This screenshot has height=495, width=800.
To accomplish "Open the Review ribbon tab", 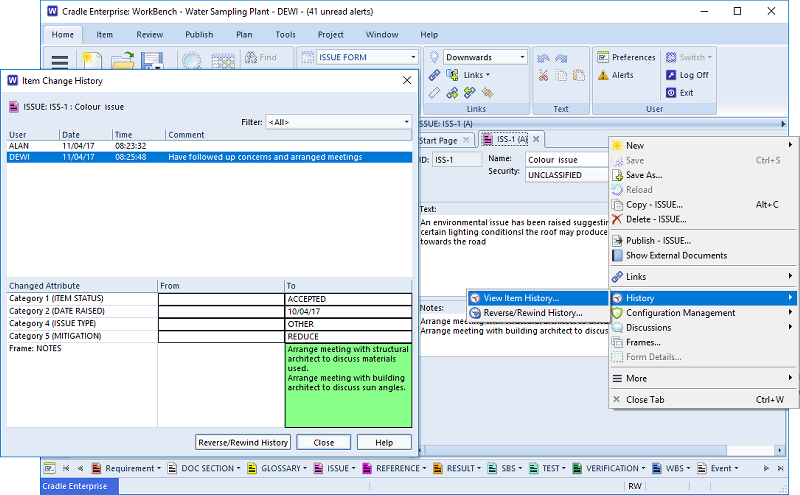I will point(149,34).
